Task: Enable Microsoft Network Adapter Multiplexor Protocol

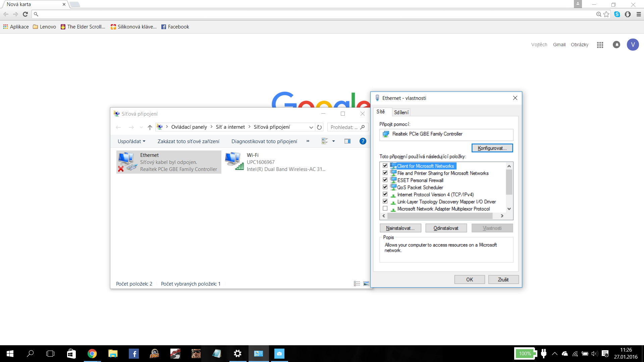Action: [385, 208]
